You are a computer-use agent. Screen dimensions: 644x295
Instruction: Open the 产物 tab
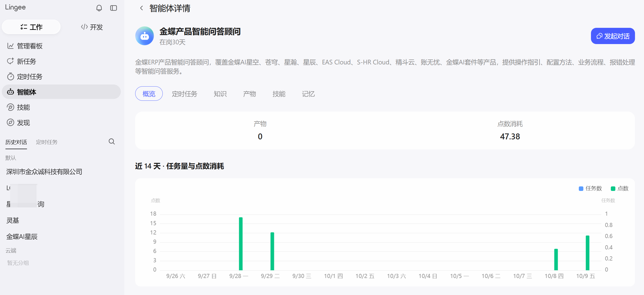(250, 94)
